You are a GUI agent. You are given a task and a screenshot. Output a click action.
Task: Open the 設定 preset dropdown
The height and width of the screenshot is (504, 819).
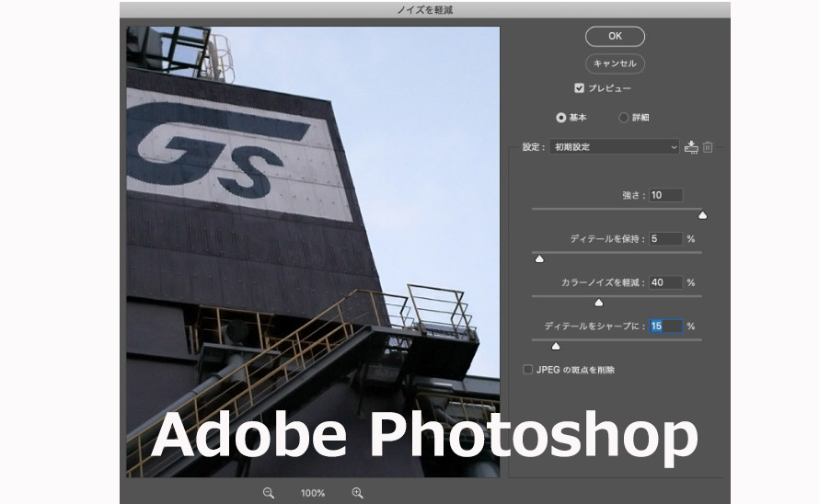[x=614, y=147]
